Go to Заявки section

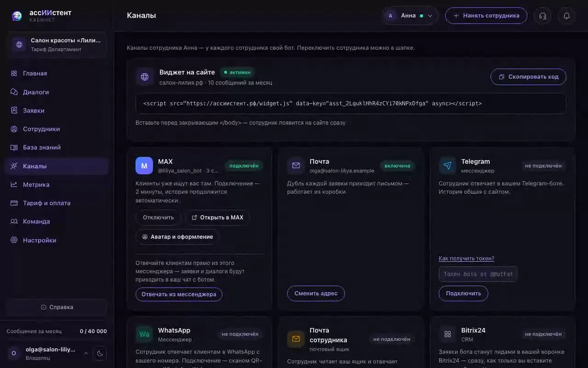(x=56, y=110)
